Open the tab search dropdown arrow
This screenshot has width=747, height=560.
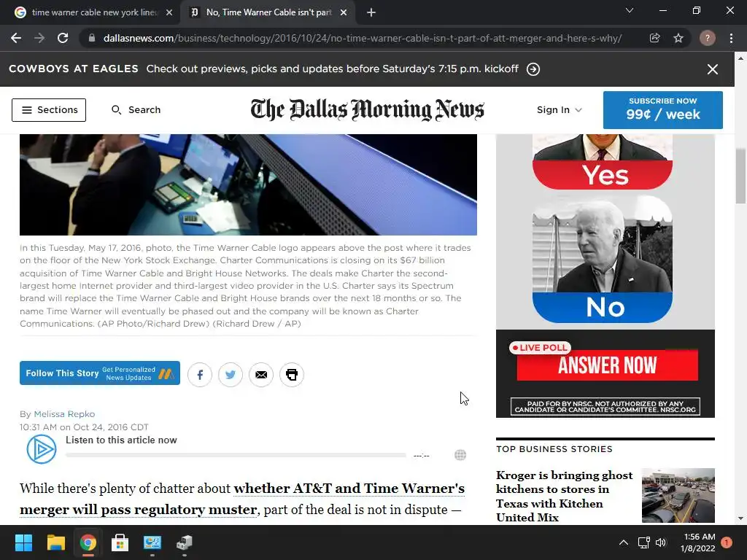point(630,10)
